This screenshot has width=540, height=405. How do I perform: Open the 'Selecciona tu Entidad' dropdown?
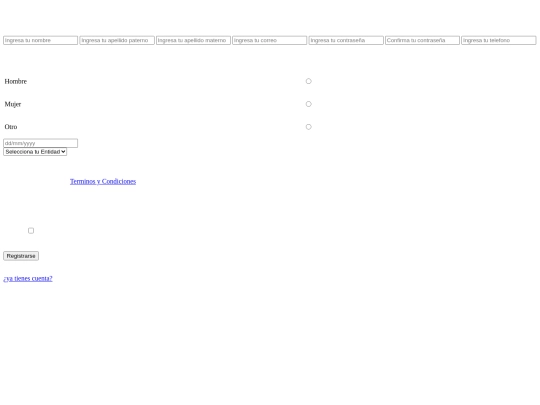[x=35, y=152]
